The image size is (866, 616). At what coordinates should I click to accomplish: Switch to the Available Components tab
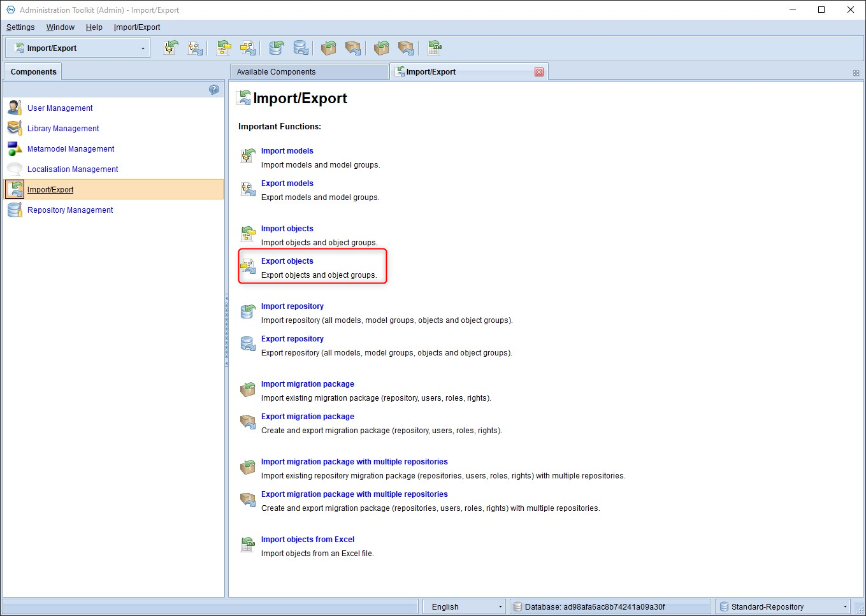309,72
